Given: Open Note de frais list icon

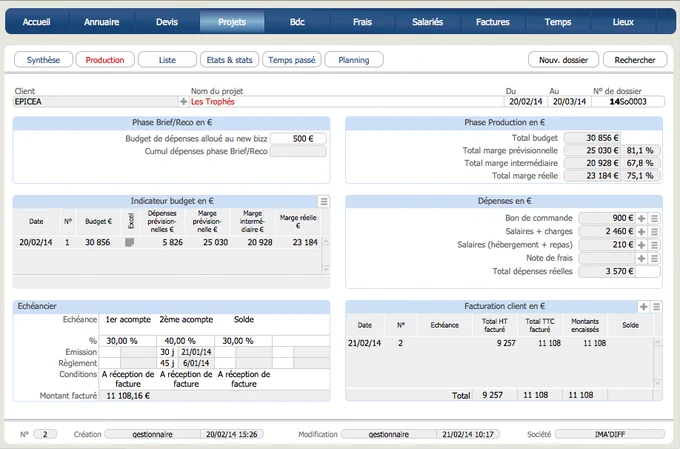Looking at the screenshot, I should click(x=654, y=259).
